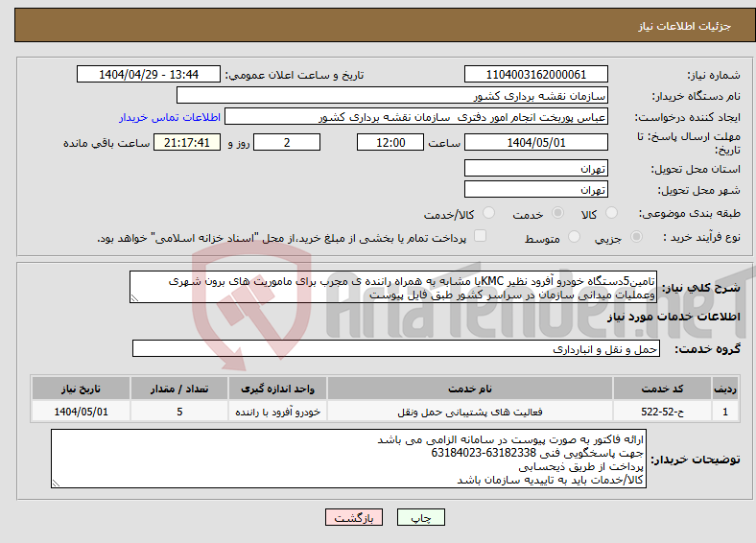This screenshot has width=756, height=543.
Task: Click the بازگشت (back) button
Action: tap(354, 517)
